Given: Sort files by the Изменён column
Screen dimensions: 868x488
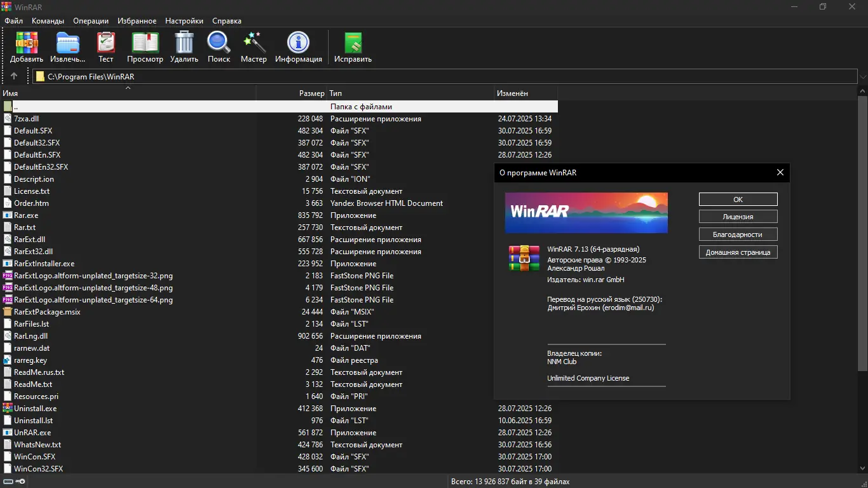Looking at the screenshot, I should point(526,93).
